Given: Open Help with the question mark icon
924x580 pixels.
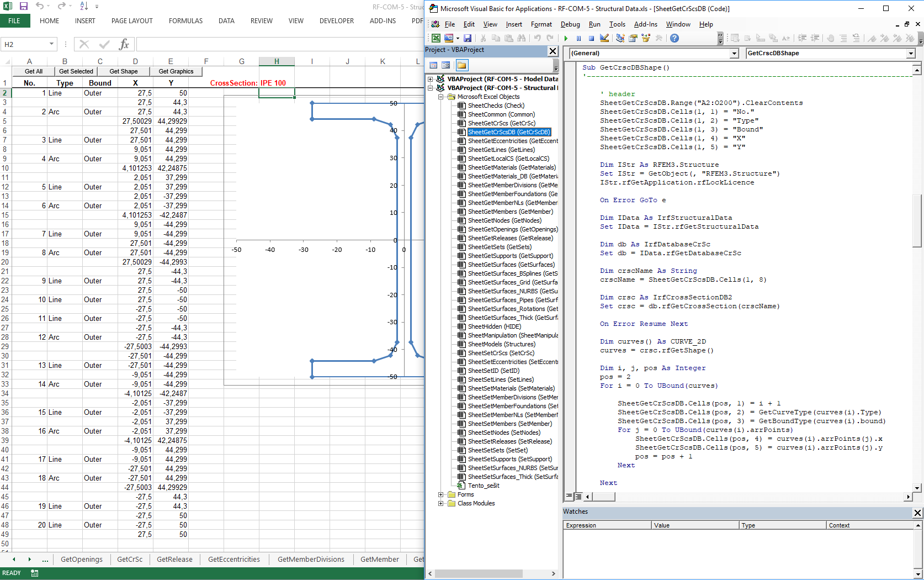Looking at the screenshot, I should [x=675, y=38].
